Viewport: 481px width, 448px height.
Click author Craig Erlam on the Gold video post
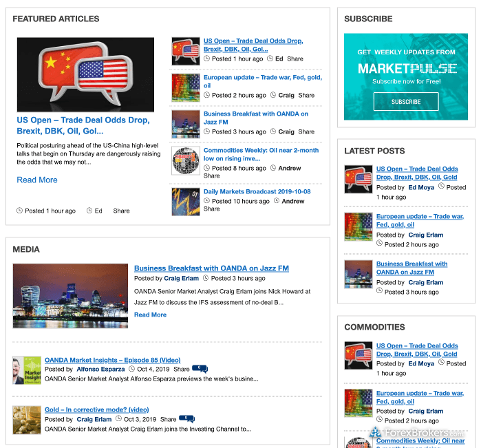(x=94, y=420)
